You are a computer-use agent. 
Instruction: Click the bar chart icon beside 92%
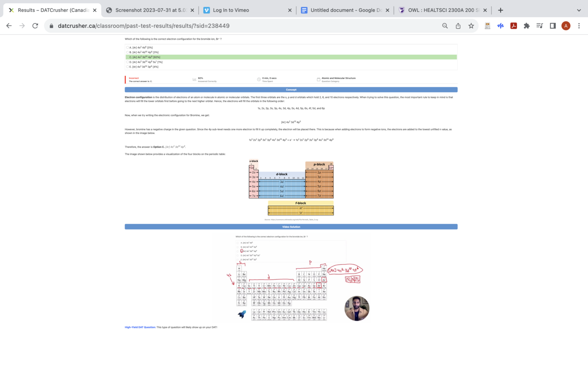[194, 79]
